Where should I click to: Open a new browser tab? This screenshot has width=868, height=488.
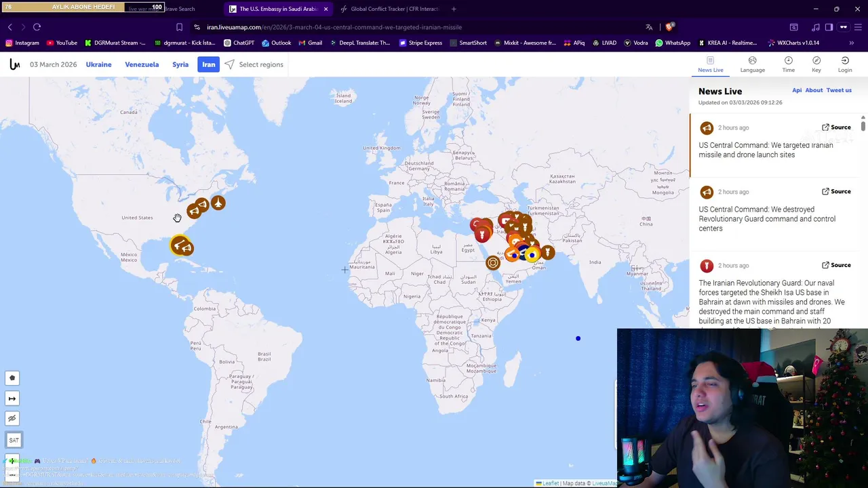point(454,9)
